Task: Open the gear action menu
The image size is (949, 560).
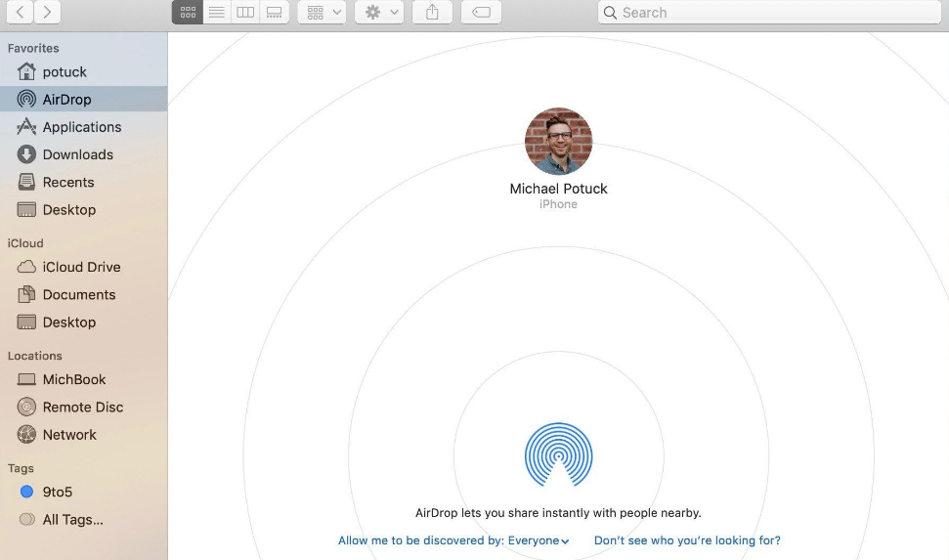Action: click(379, 12)
